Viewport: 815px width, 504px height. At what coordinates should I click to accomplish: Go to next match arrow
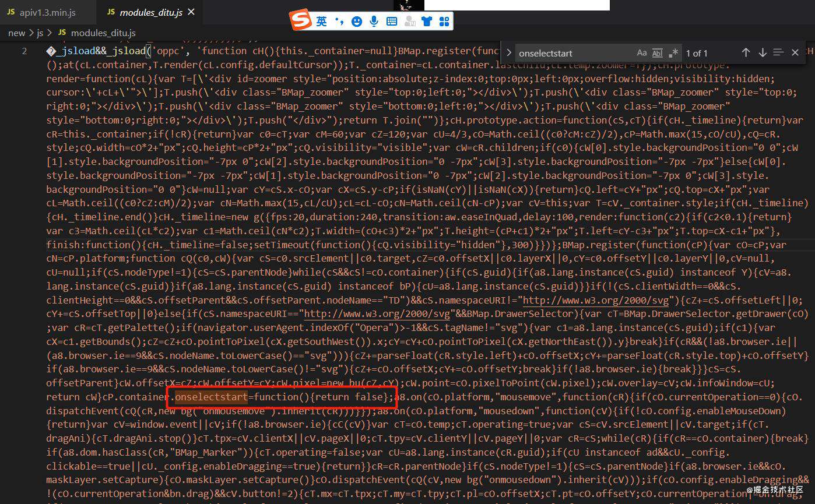[762, 52]
